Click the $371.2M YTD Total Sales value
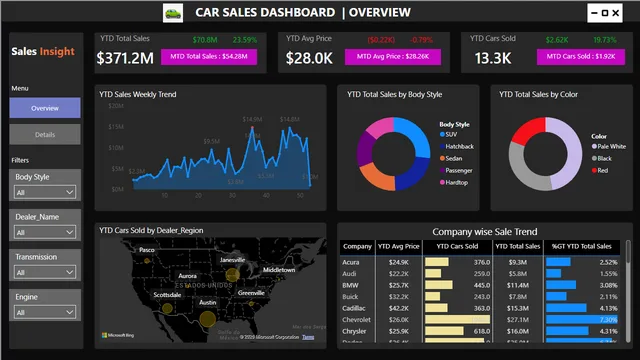 point(125,58)
